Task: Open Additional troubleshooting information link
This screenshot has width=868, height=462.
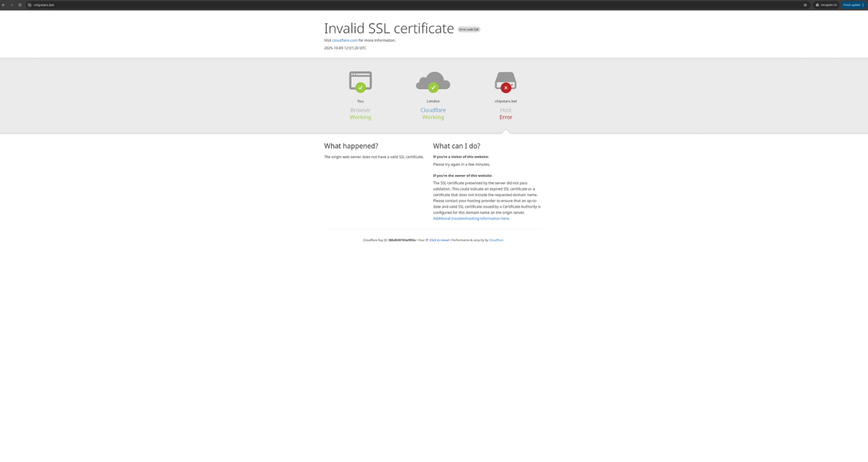Action: pos(471,219)
